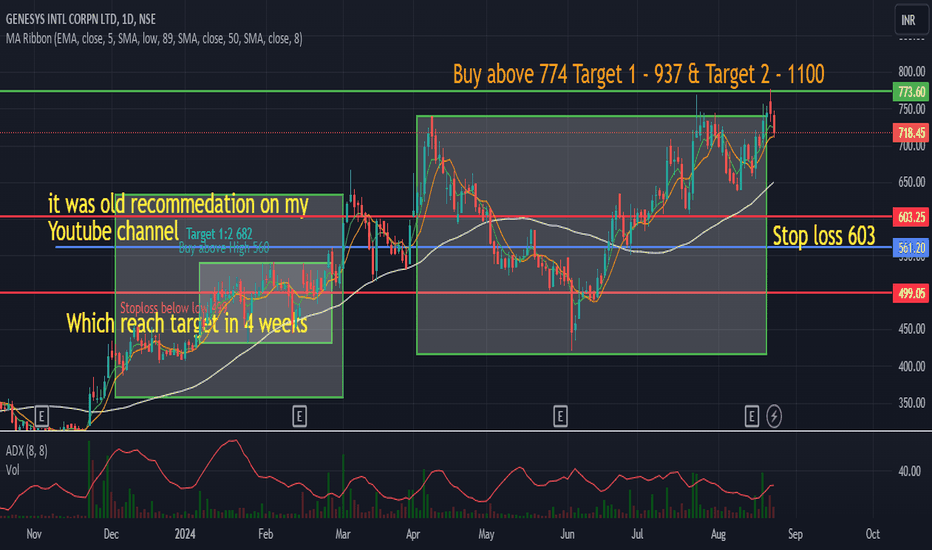Click the lightning bolt event icon
The image size is (932, 550).
774,416
